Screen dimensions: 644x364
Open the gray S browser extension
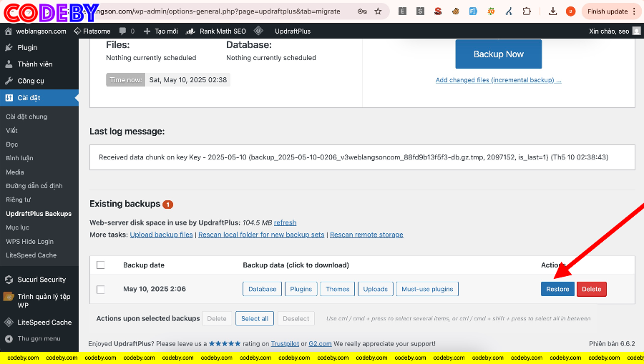pyautogui.click(x=420, y=11)
